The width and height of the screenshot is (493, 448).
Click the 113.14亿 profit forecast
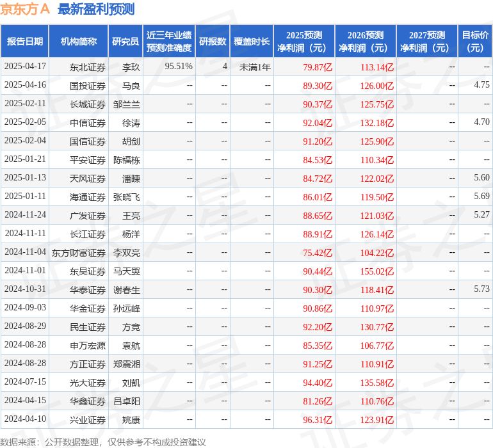(x=377, y=67)
